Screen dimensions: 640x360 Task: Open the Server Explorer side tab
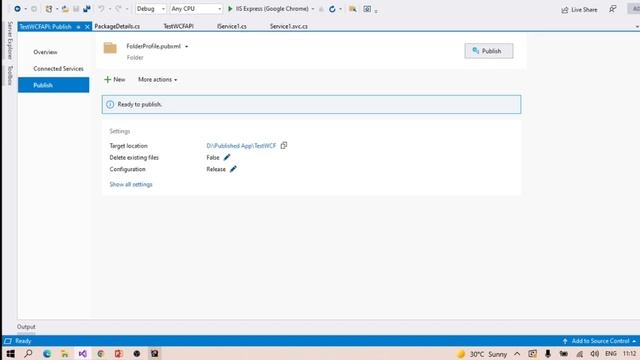point(10,40)
